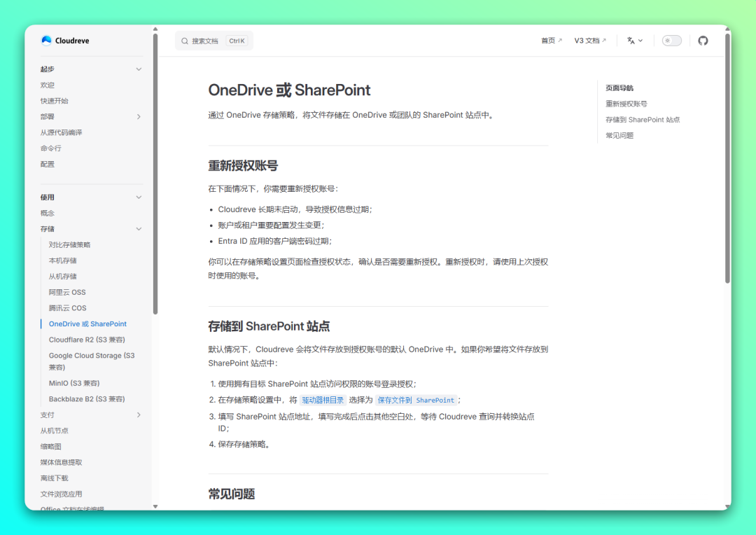Image resolution: width=756 pixels, height=535 pixels.
Task: Select Backblaze B2 (S3 兼容) item
Action: (87, 399)
